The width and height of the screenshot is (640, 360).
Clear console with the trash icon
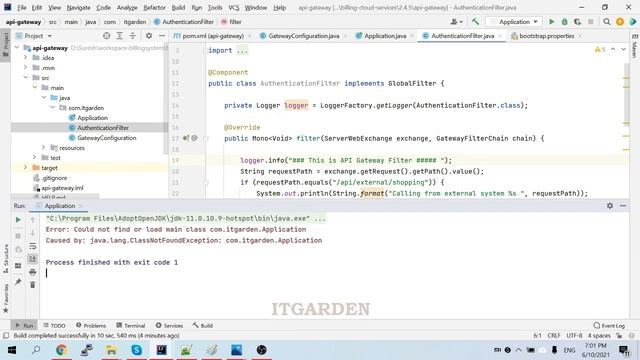[x=33, y=284]
